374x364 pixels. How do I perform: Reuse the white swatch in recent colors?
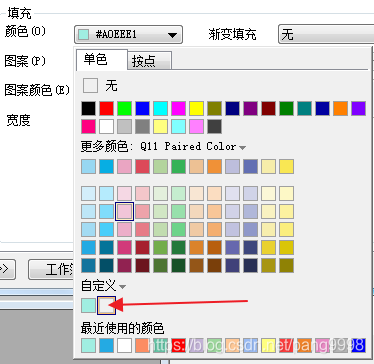coord(124,345)
